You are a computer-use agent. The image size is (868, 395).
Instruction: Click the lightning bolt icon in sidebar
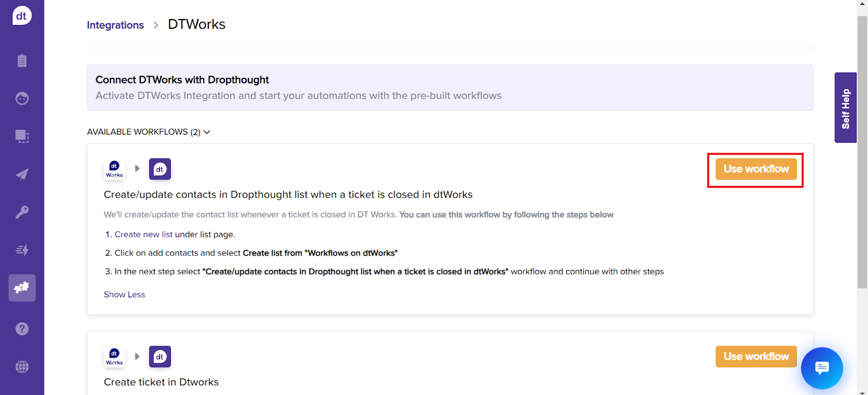pyautogui.click(x=22, y=250)
